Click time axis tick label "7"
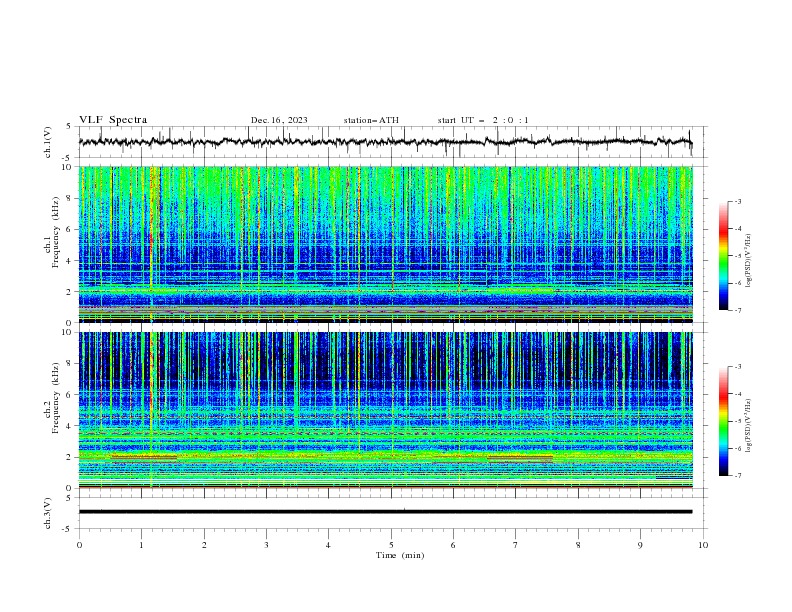Screen dimensions: 792x612 coord(516,545)
